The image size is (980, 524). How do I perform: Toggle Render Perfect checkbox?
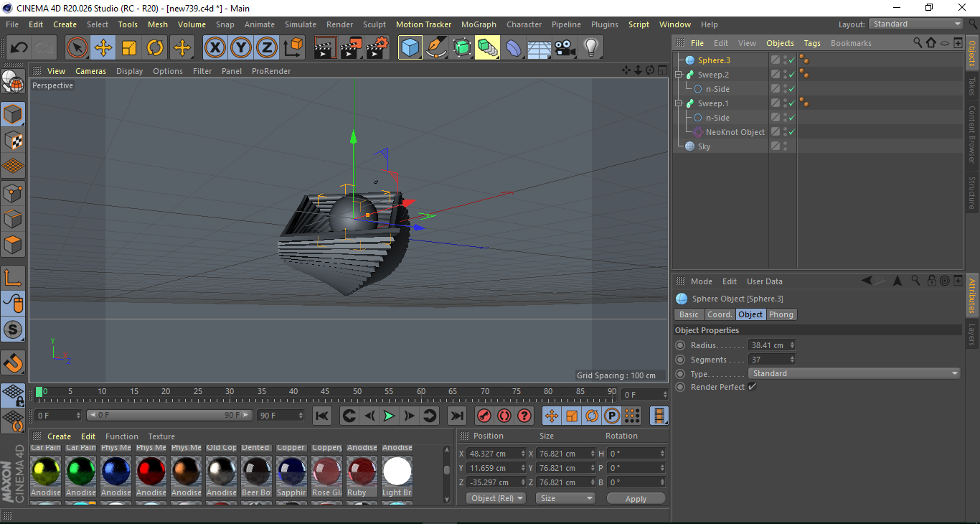(752, 387)
